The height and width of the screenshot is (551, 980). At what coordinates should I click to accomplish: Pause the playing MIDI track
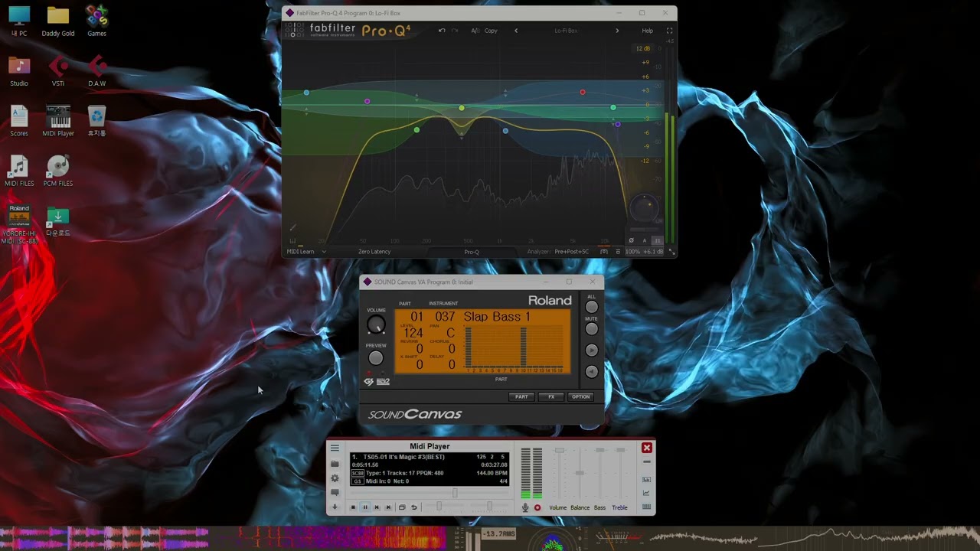pyautogui.click(x=364, y=507)
